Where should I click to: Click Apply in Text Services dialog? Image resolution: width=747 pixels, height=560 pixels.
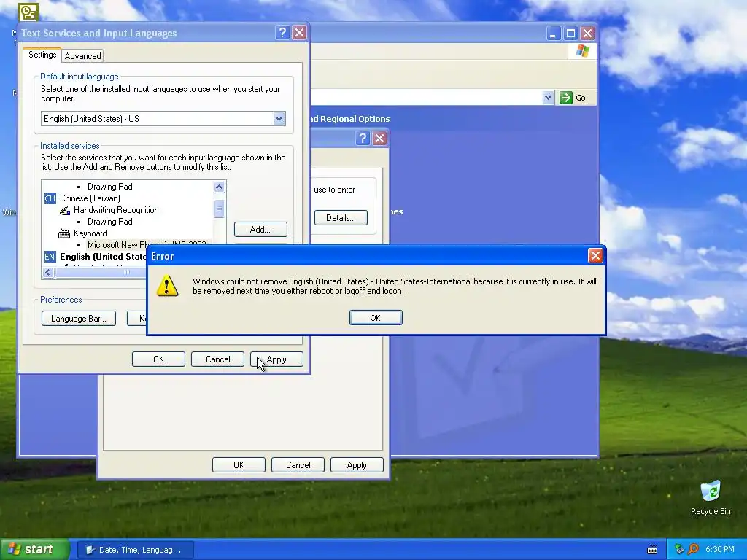tap(276, 359)
